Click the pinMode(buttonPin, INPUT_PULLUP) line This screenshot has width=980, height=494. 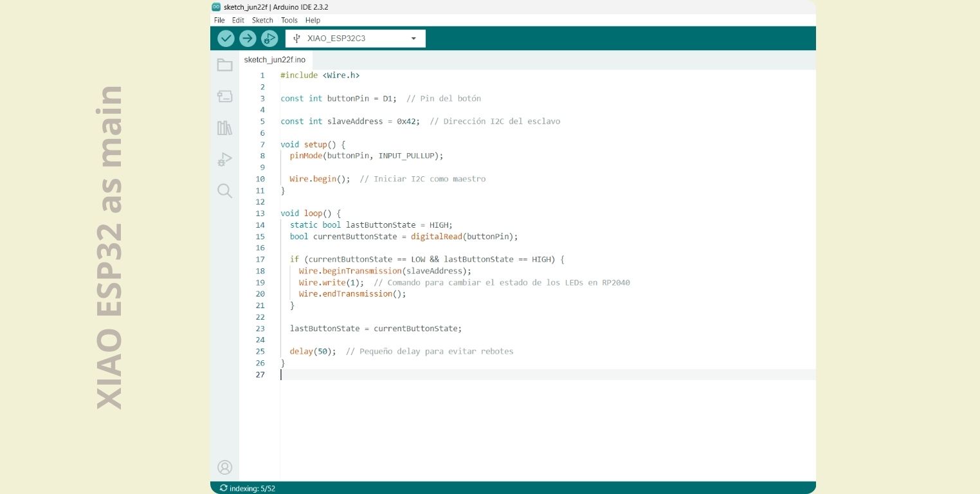coord(367,156)
